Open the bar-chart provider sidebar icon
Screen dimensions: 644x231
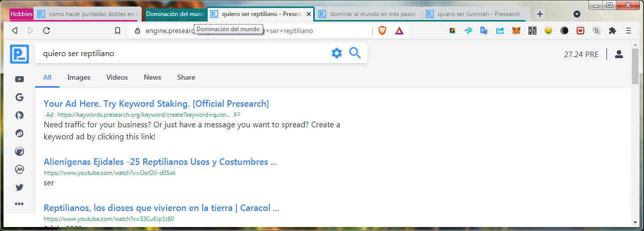pyautogui.click(x=20, y=133)
